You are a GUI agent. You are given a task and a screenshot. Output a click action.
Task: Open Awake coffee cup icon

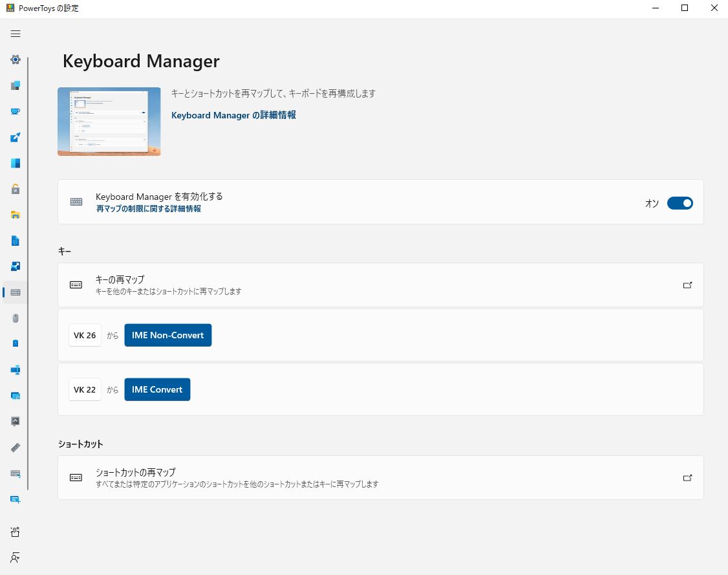[16, 111]
